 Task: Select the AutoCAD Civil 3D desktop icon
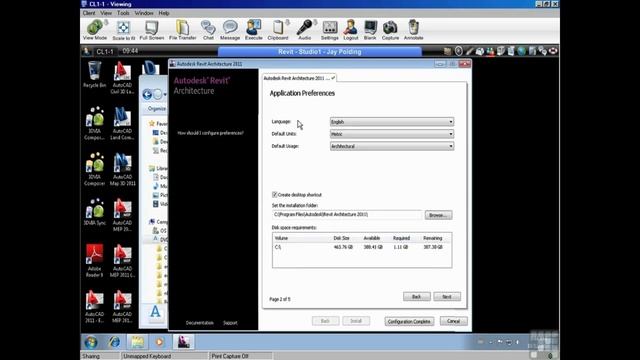[x=122, y=78]
